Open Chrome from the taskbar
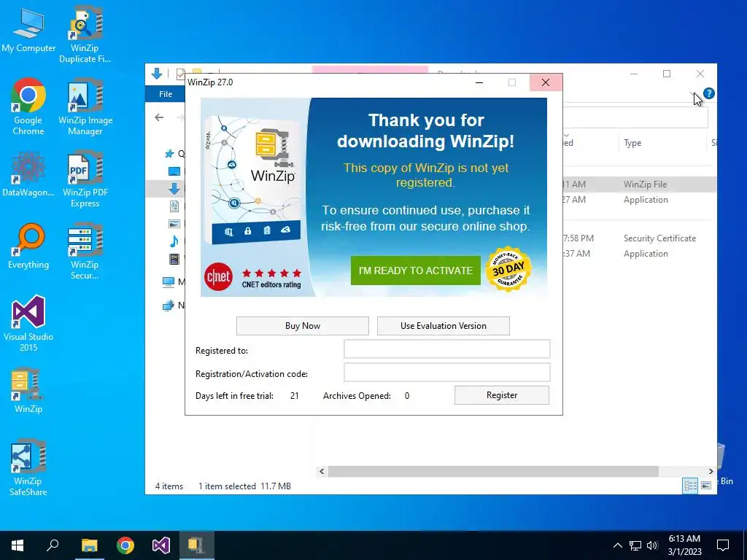747x560 pixels. point(125,545)
